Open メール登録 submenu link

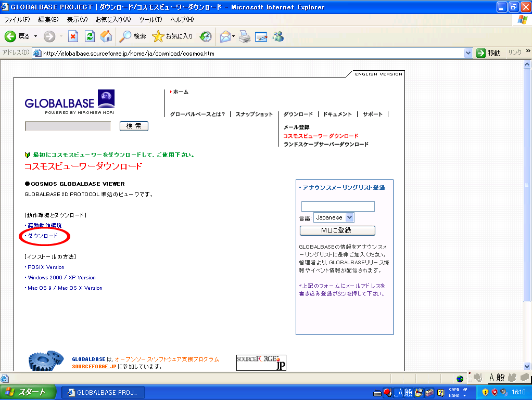297,127
